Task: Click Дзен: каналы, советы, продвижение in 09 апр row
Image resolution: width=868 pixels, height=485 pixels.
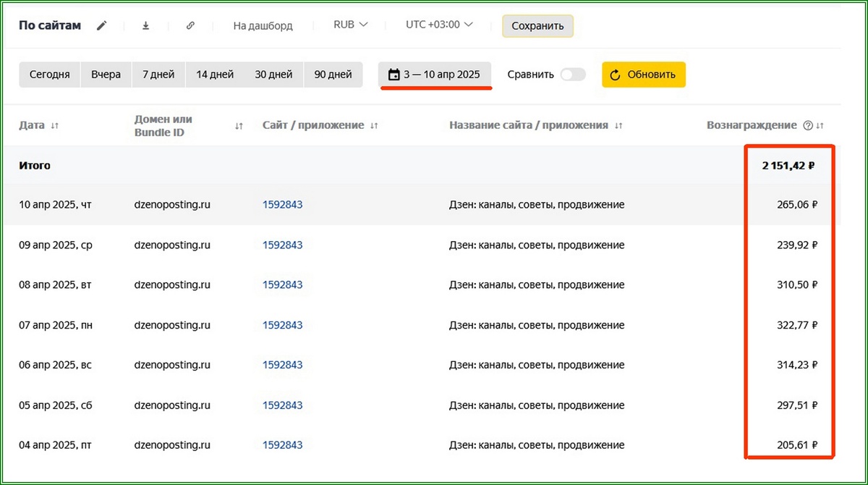Action: (x=537, y=245)
